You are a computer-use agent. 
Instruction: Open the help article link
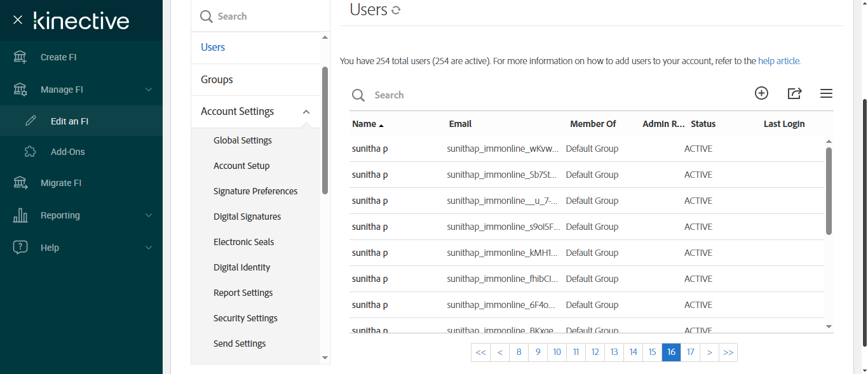click(779, 62)
